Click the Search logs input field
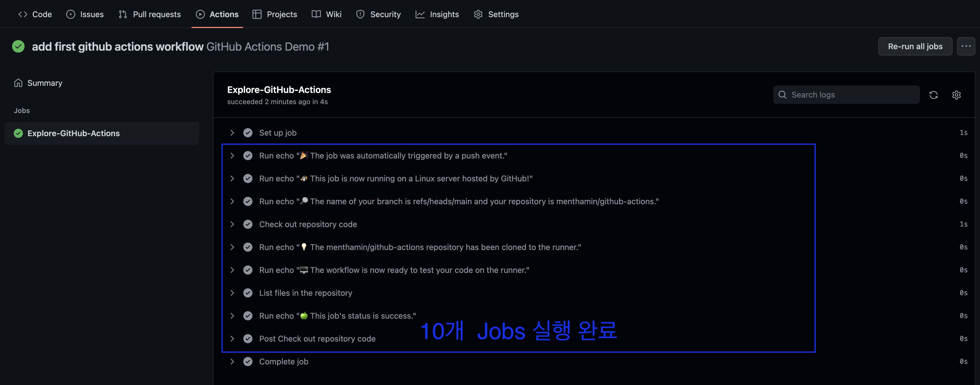 click(x=852, y=95)
